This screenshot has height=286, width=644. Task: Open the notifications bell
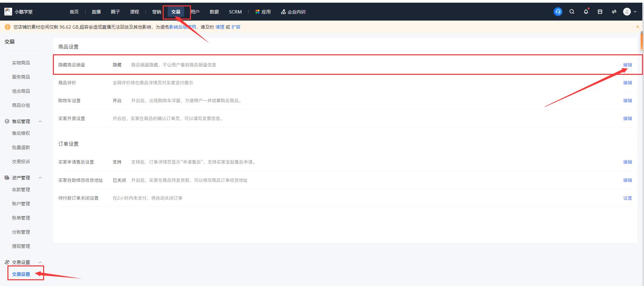pyautogui.click(x=586, y=12)
